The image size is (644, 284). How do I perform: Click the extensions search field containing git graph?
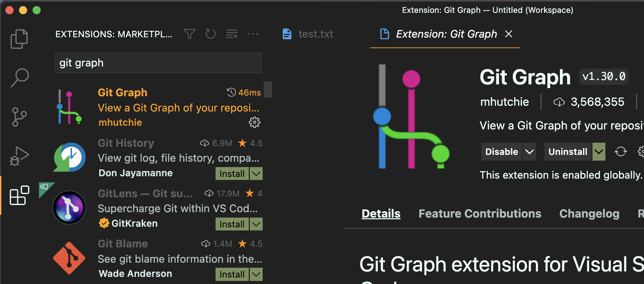pos(158,63)
